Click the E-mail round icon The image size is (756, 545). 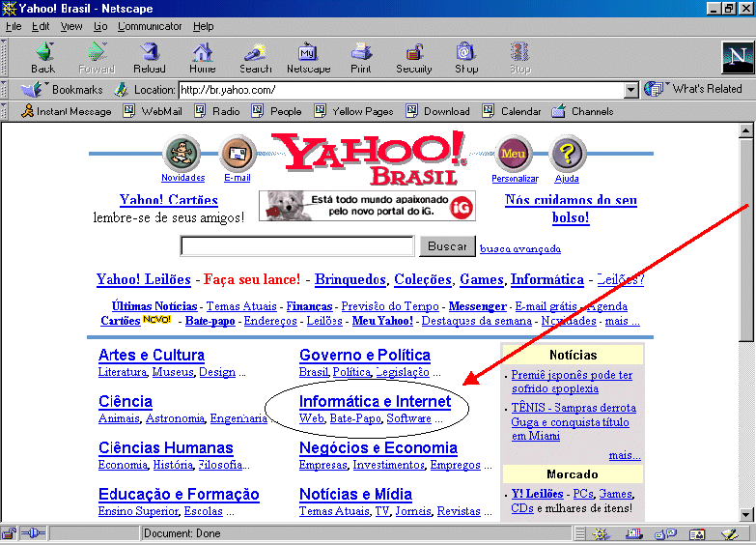[238, 154]
